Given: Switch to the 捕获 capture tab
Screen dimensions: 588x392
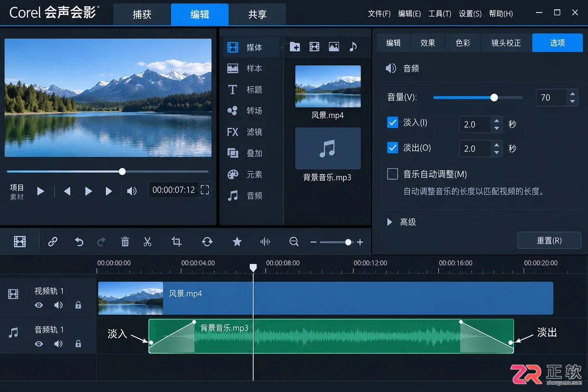Looking at the screenshot, I should pos(142,14).
